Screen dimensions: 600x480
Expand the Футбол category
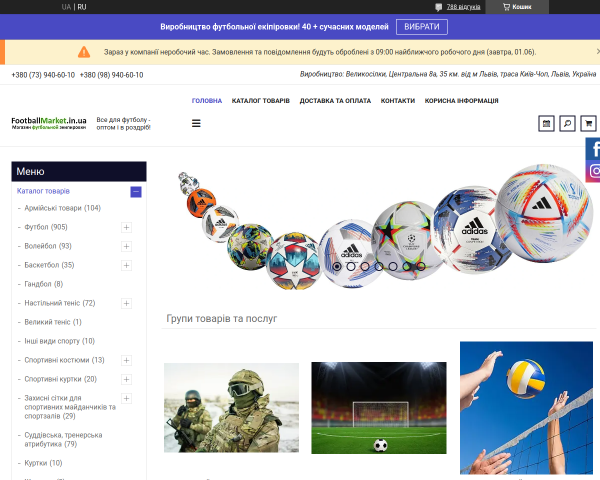click(126, 227)
